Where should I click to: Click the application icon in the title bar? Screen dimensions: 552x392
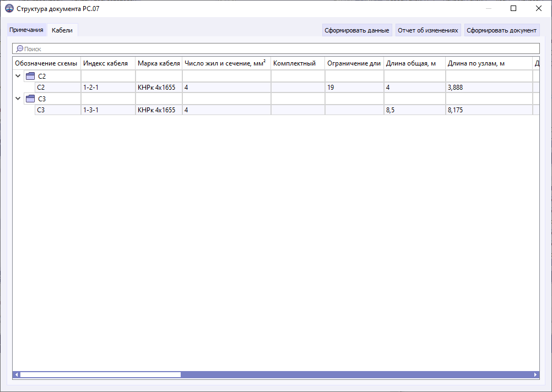pos(10,8)
